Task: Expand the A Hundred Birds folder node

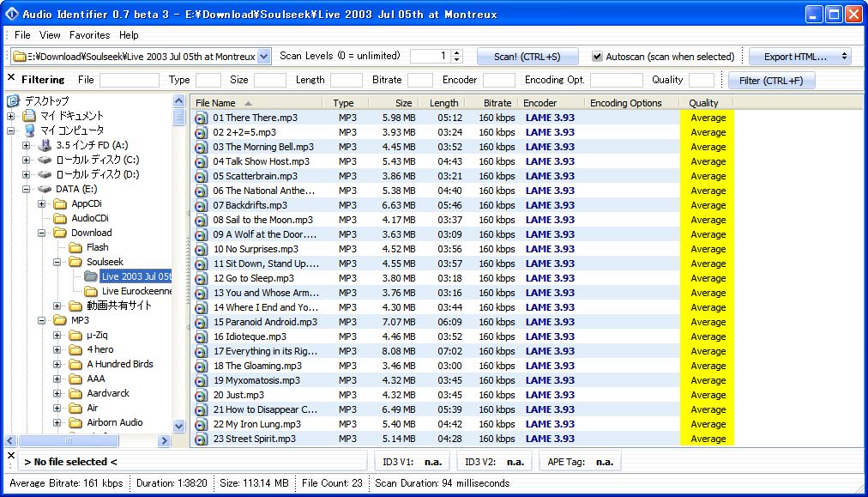Action: 57,364
